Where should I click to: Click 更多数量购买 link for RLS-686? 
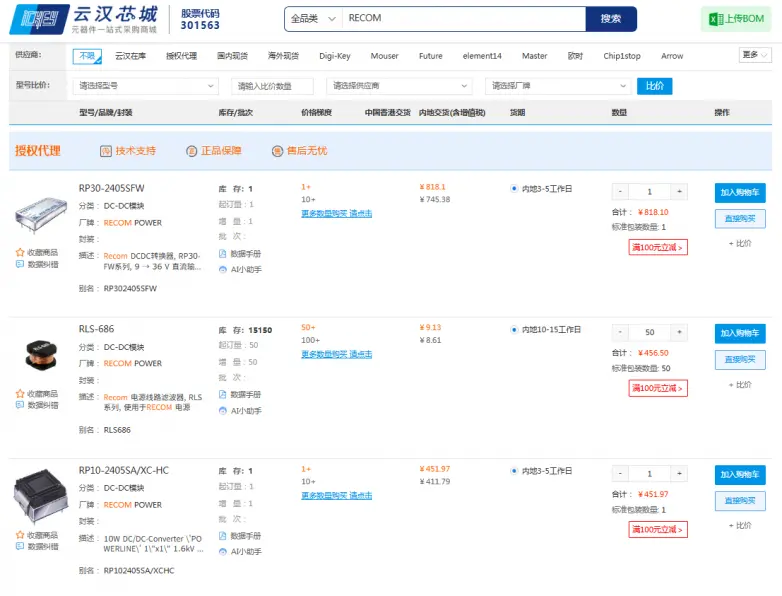click(337, 354)
